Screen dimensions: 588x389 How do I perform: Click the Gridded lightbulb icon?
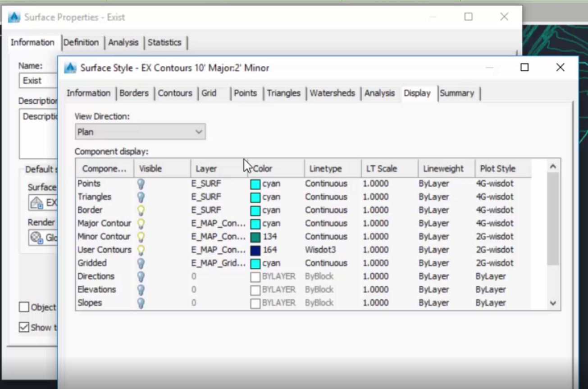pyautogui.click(x=141, y=263)
